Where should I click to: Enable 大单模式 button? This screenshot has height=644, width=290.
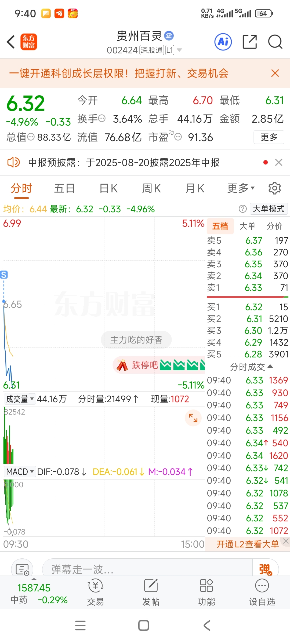click(x=269, y=209)
